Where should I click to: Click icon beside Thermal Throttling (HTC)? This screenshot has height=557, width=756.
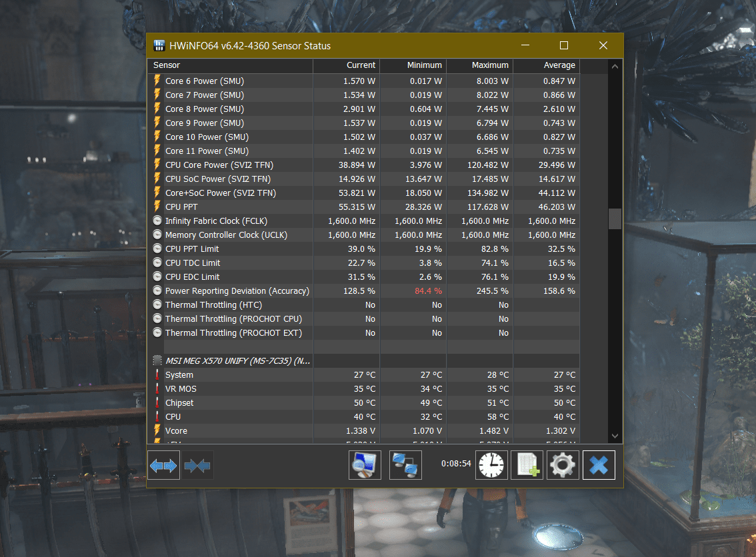[x=157, y=304]
